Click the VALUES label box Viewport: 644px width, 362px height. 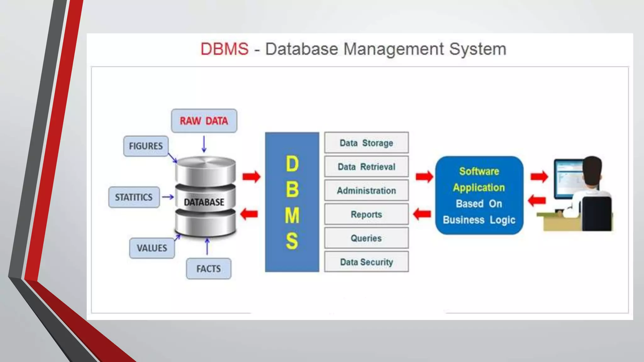[x=152, y=248]
